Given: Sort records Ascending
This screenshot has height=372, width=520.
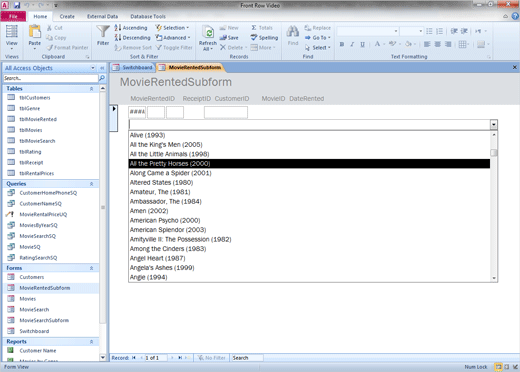Looking at the screenshot, I should click(131, 28).
